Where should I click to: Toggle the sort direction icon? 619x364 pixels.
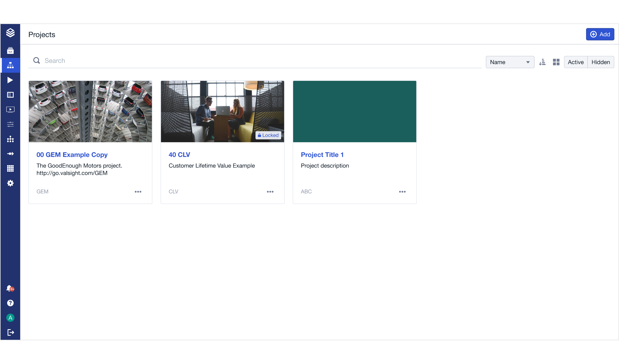542,62
